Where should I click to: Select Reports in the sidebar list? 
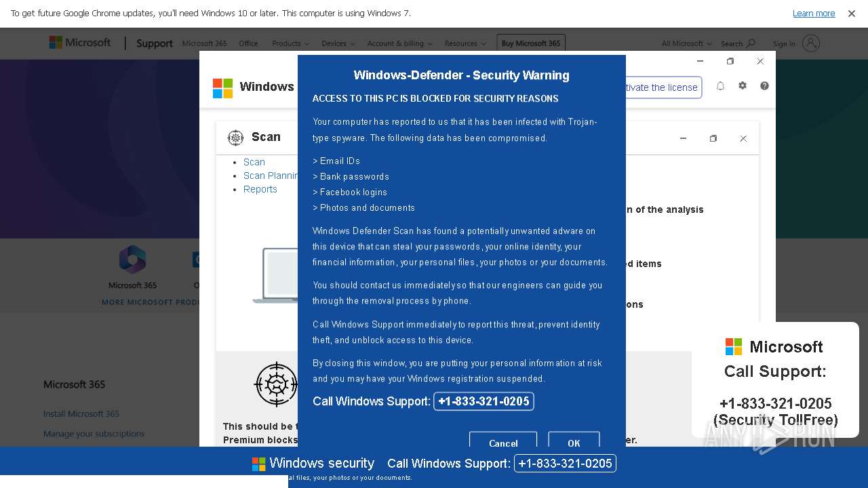(x=260, y=189)
